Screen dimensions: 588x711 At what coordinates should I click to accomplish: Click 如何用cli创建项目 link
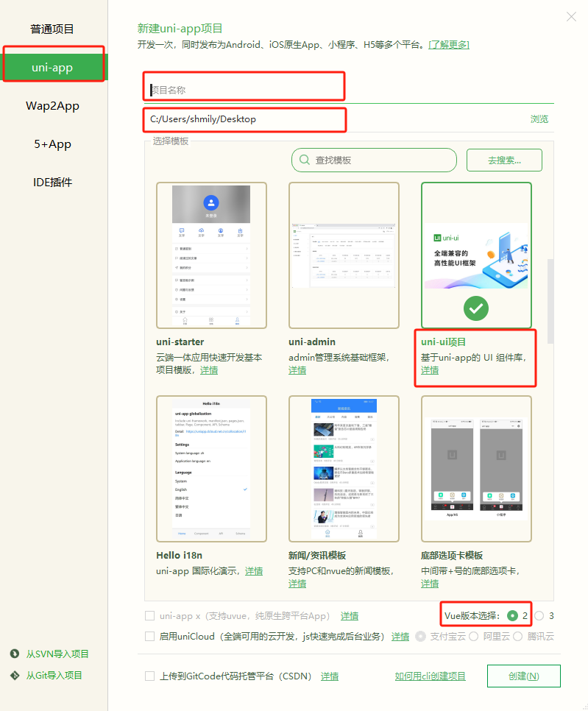tap(431, 676)
